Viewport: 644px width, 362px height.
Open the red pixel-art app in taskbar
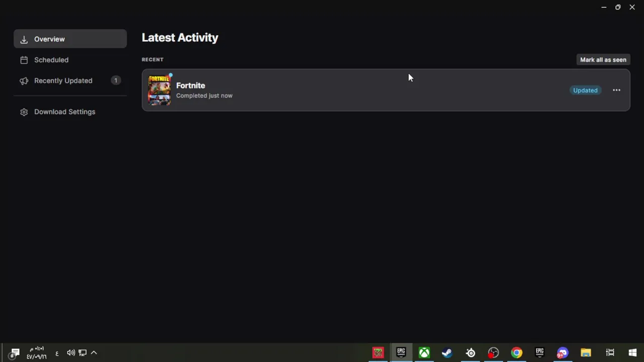click(378, 352)
